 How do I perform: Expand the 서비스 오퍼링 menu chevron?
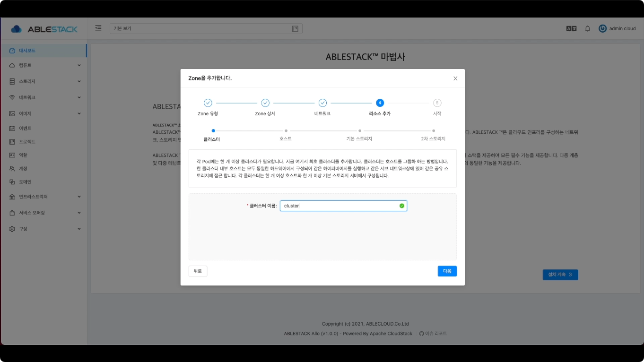[x=79, y=213]
